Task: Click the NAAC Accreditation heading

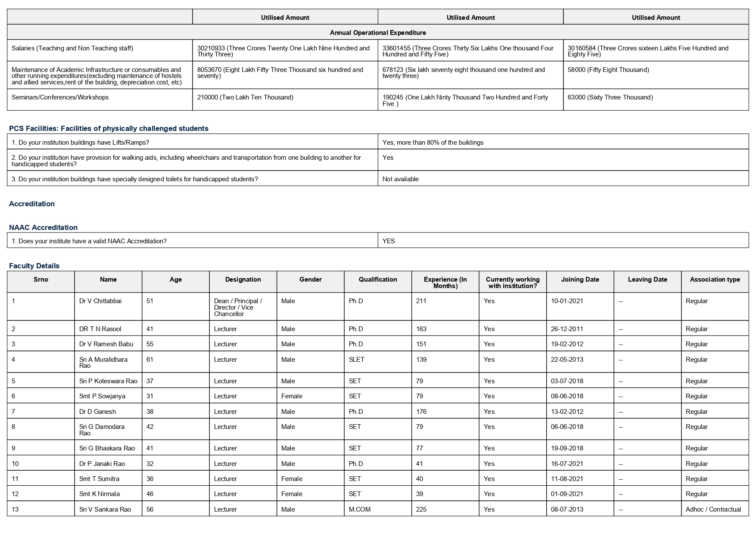Action: click(43, 227)
